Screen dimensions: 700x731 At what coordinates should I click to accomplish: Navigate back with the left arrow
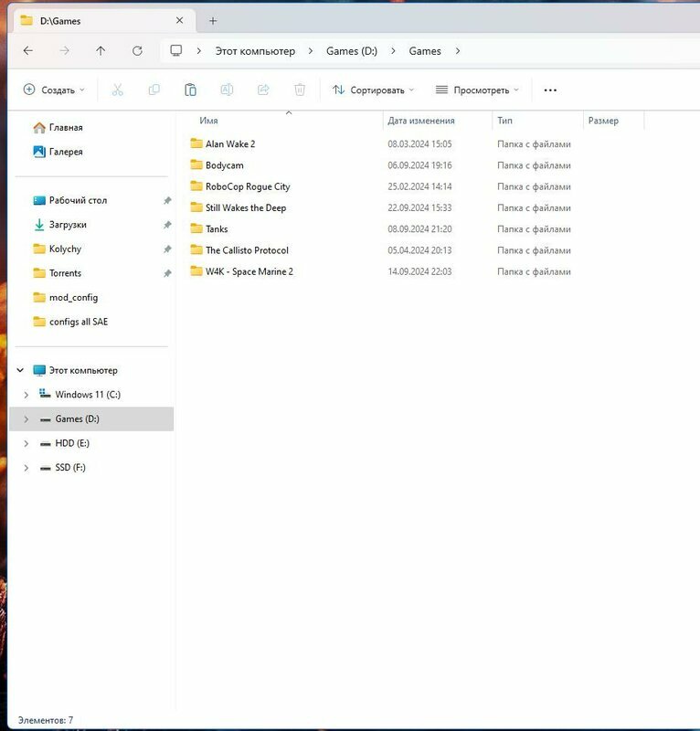coord(28,51)
